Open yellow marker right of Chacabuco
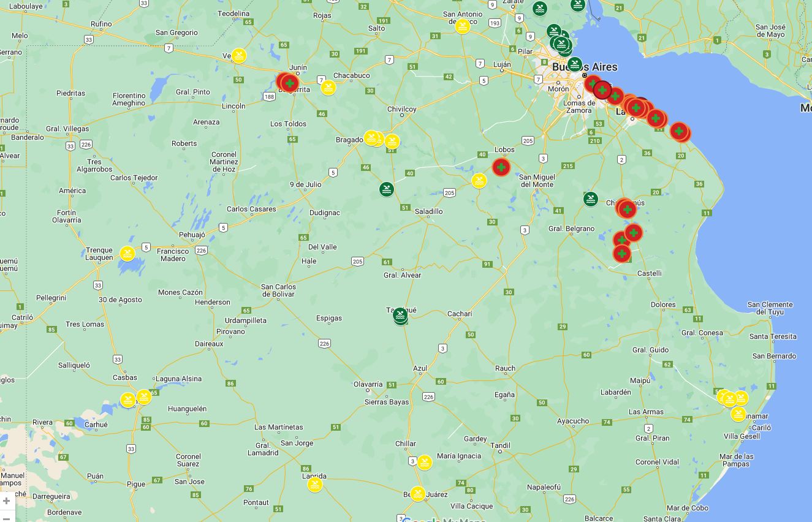812x522 pixels. point(328,88)
